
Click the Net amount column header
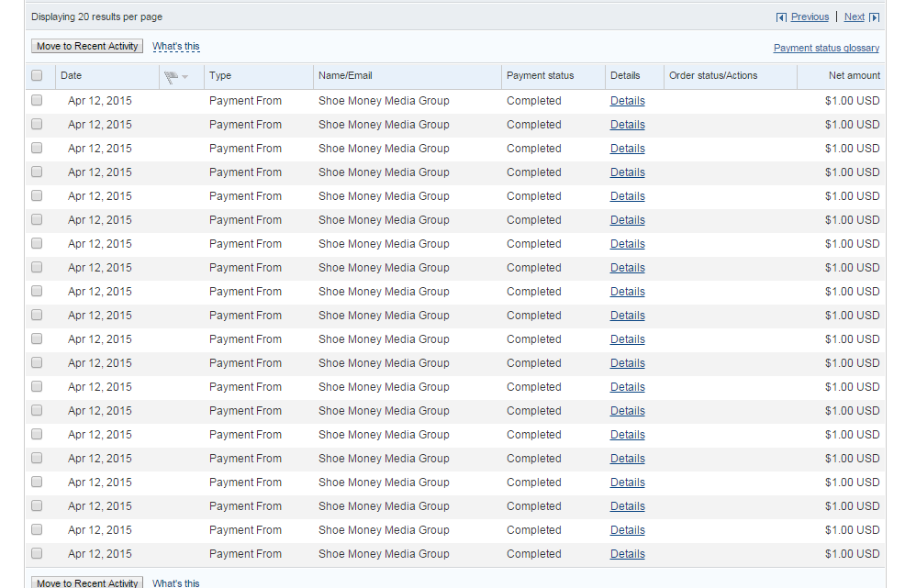pyautogui.click(x=854, y=76)
